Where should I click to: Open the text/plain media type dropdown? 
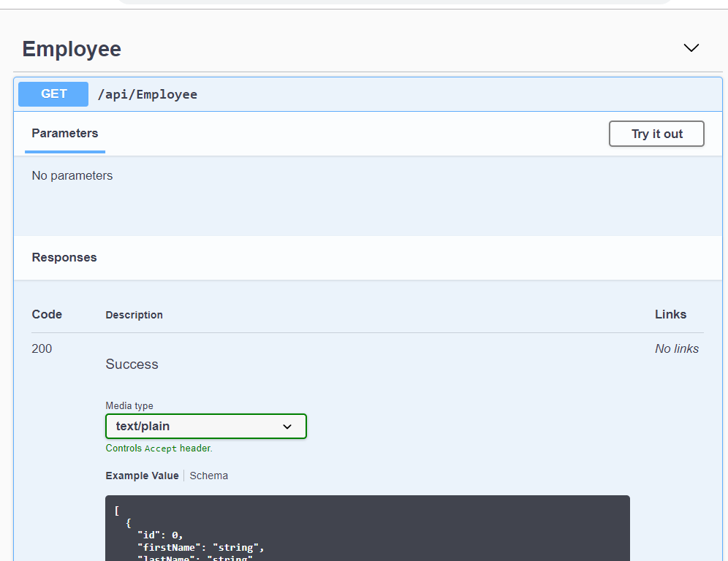pos(205,426)
